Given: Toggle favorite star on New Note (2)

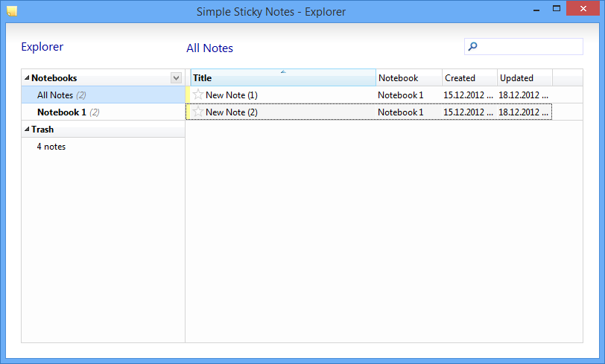Looking at the screenshot, I should (x=198, y=112).
